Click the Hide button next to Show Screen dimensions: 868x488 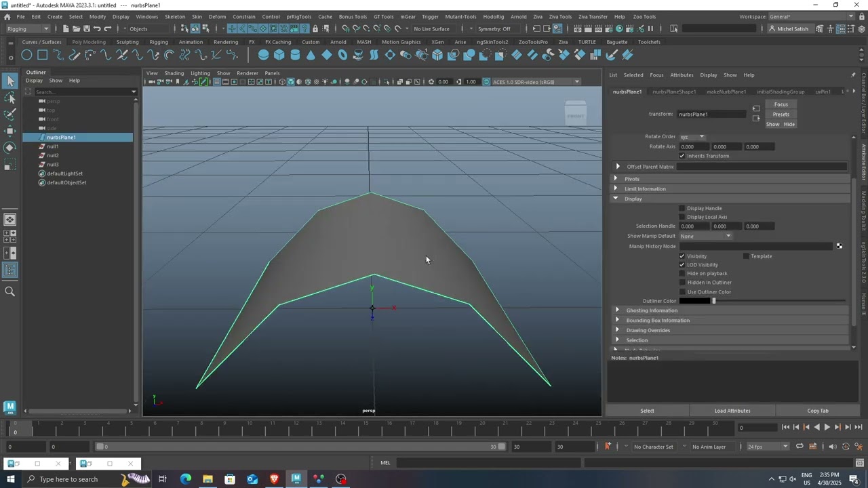click(789, 124)
